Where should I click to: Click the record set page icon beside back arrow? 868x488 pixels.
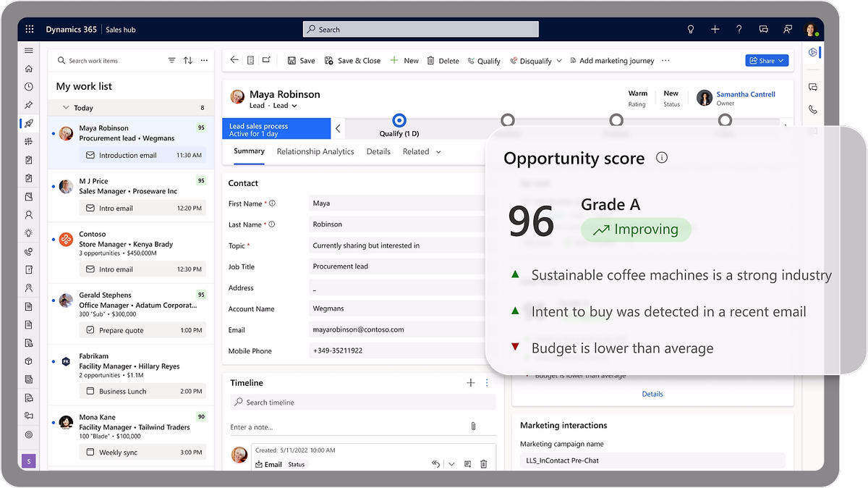click(250, 61)
